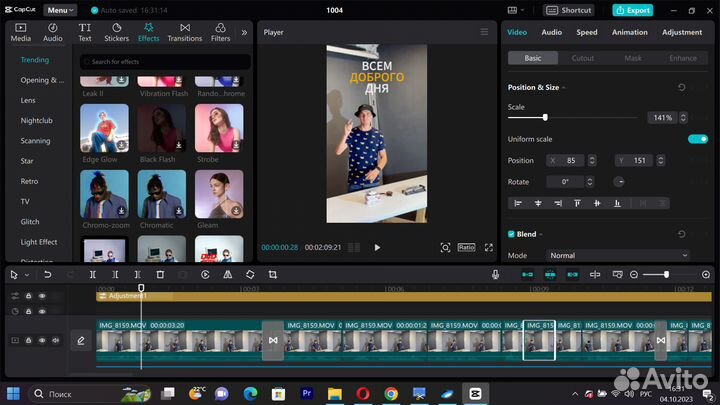The image size is (720, 405).
Task: Open the Text tab
Action: [x=84, y=33]
